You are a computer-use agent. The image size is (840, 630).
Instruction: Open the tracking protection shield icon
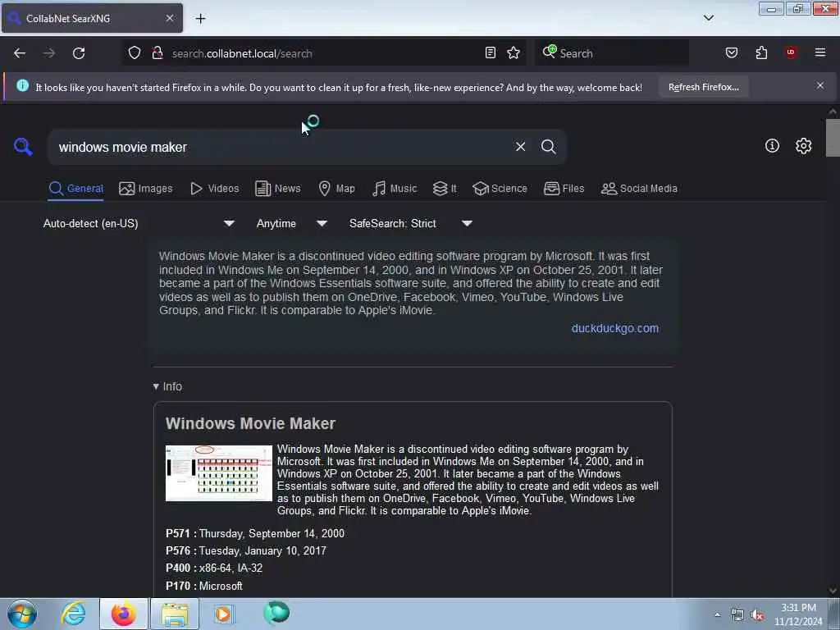click(135, 53)
